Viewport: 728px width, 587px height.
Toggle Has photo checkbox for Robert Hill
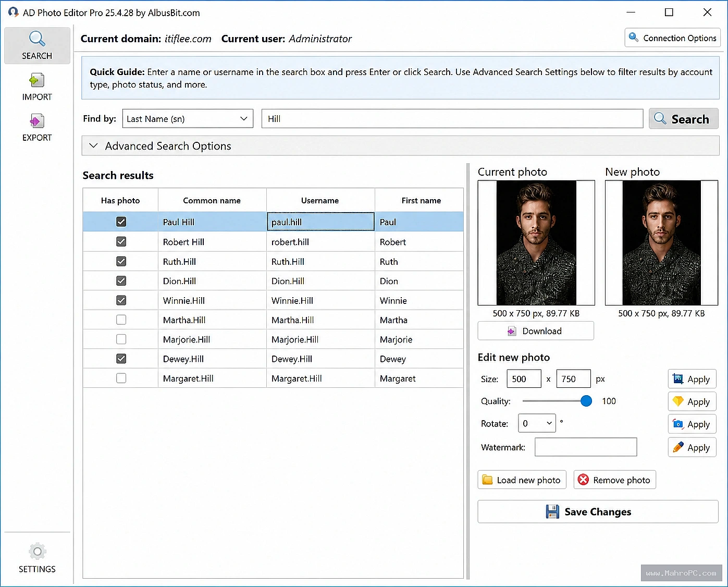tap(121, 241)
